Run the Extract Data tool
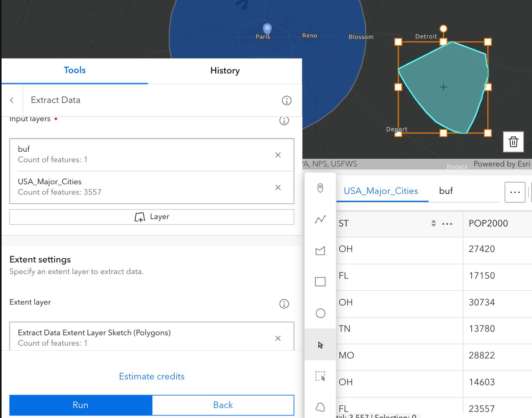Screen dimensions: 532x418 coord(80,405)
